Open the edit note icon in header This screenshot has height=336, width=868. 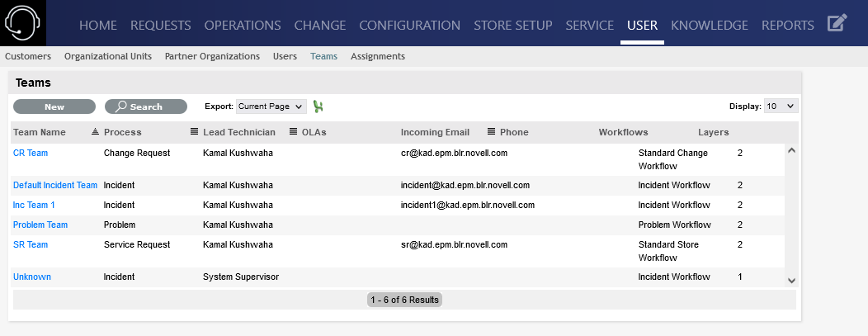point(837,24)
